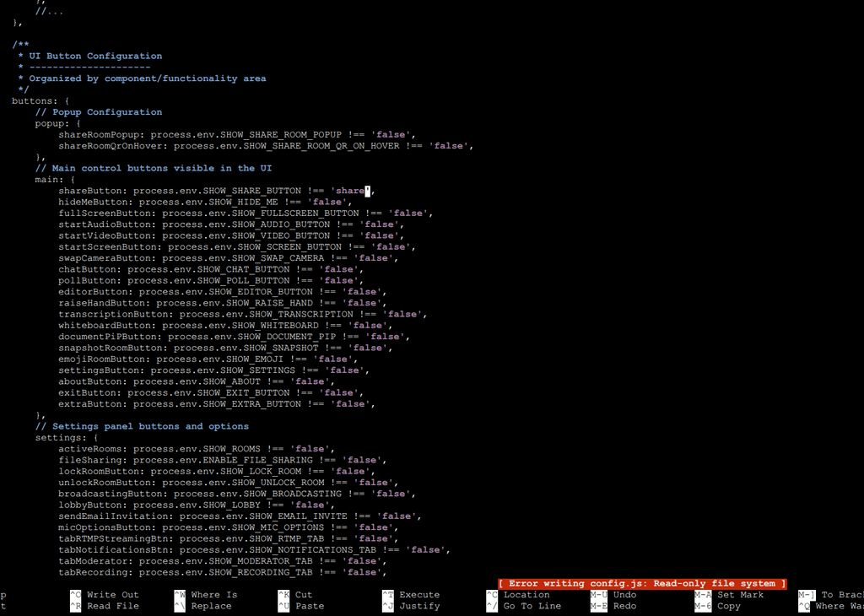
Task: Click the Redo shortcut label
Action: pos(624,606)
